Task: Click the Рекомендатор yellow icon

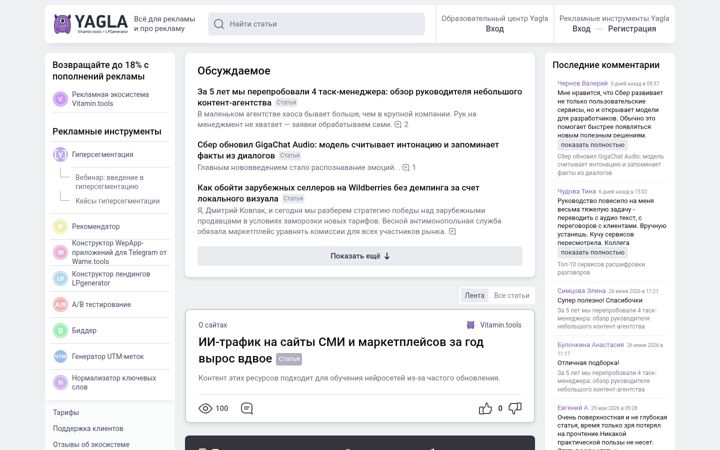Action: 60,226
